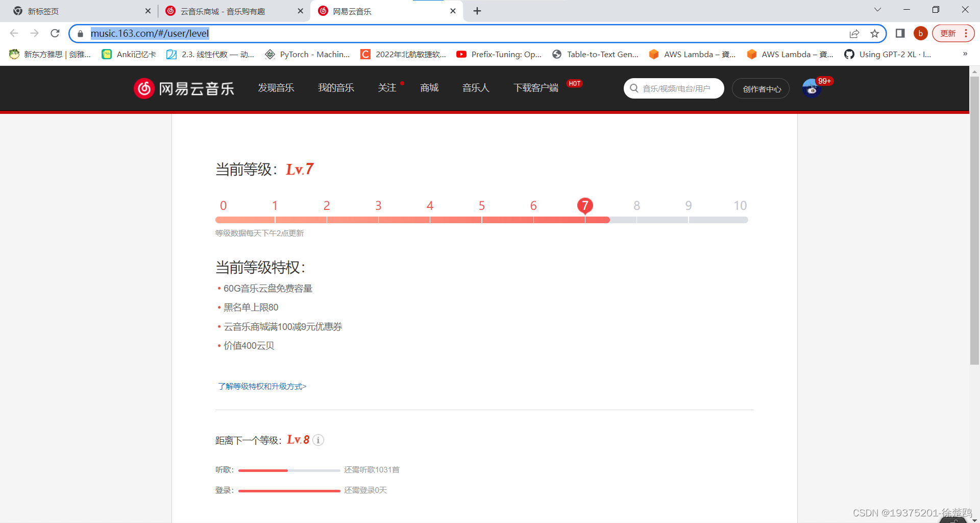Reload the page with the refresh icon

pos(55,33)
